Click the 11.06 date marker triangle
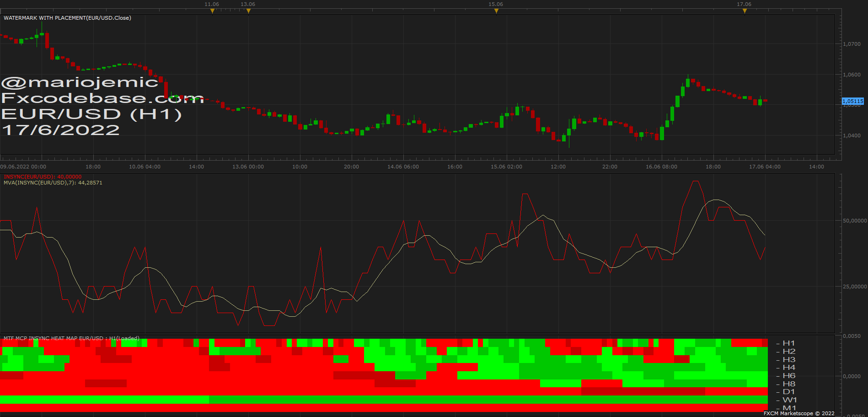The image size is (868, 417). [x=212, y=11]
